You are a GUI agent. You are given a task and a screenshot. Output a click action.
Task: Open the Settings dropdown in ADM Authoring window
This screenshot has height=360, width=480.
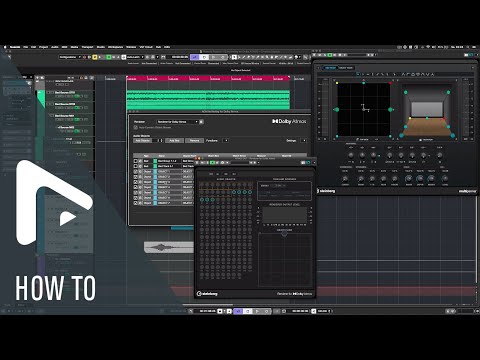(x=303, y=140)
